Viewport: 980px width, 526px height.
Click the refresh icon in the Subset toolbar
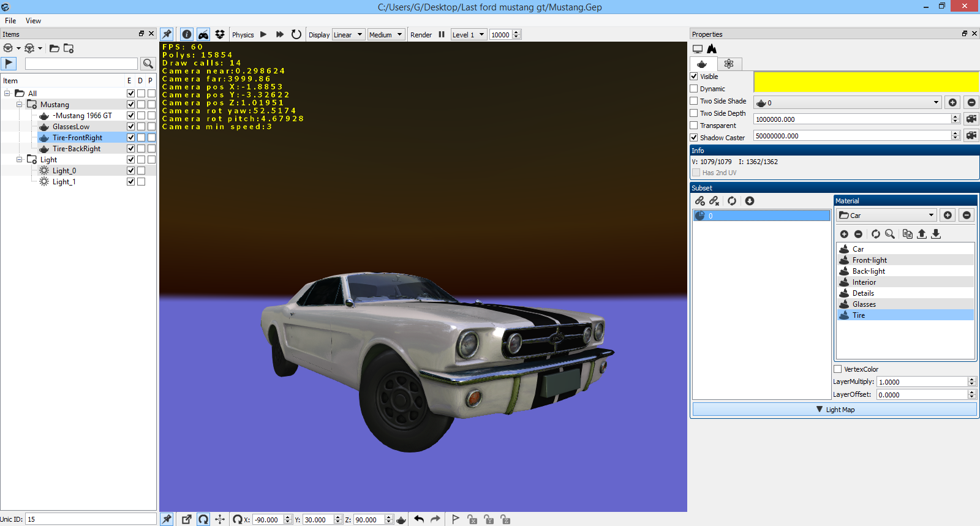732,201
